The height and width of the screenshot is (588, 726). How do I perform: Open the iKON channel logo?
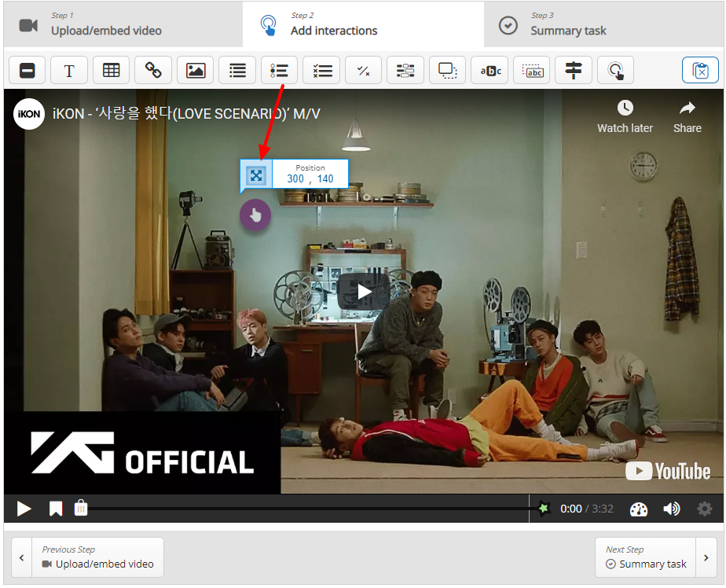(29, 113)
